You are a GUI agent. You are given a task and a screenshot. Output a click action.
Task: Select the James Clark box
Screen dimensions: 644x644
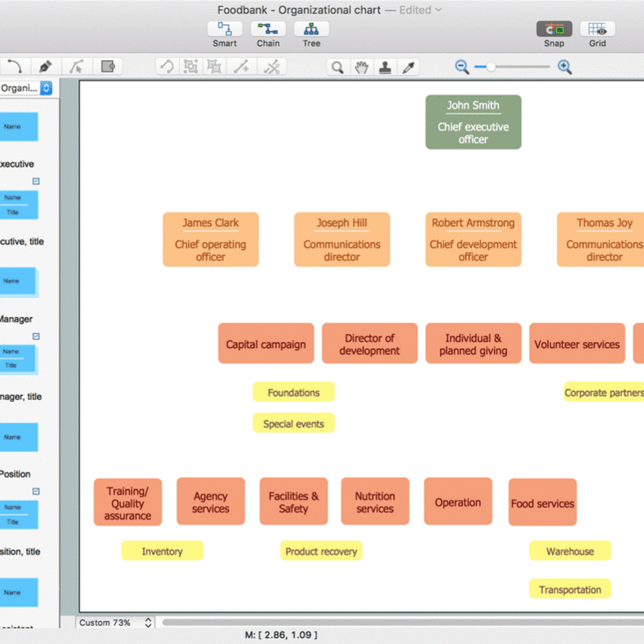(x=211, y=239)
